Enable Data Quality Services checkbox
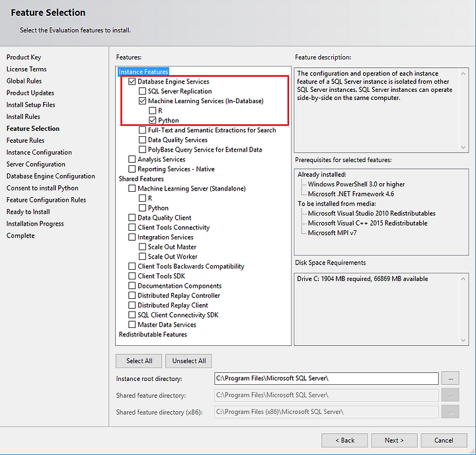 tap(142, 140)
